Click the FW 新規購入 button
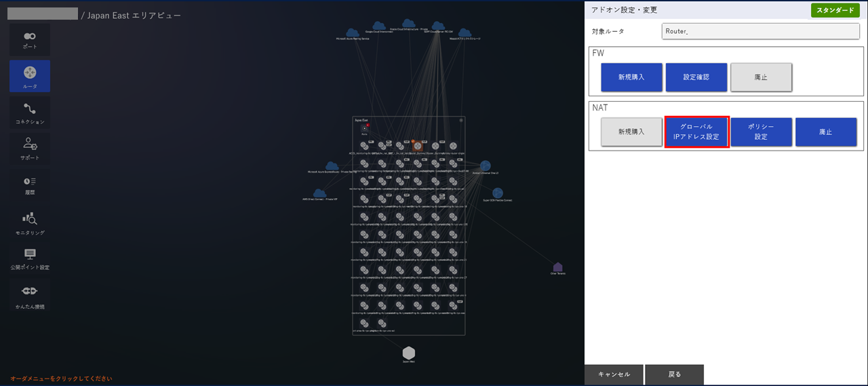Screen dimensions: 868x386 631,77
